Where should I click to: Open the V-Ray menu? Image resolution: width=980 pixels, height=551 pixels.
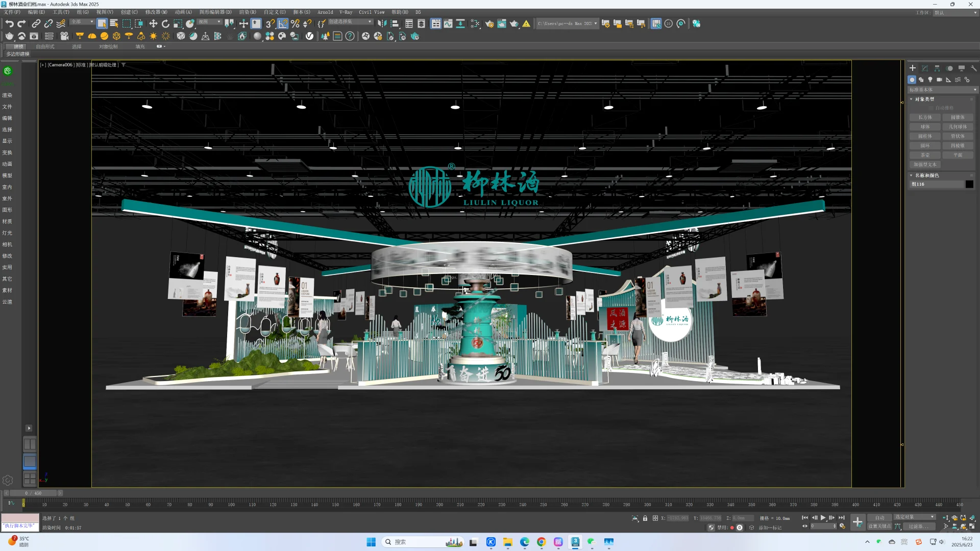(x=346, y=12)
